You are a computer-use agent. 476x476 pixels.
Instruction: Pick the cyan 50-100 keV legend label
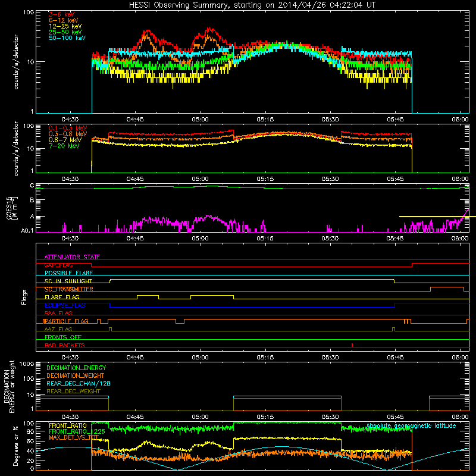pyautogui.click(x=67, y=38)
